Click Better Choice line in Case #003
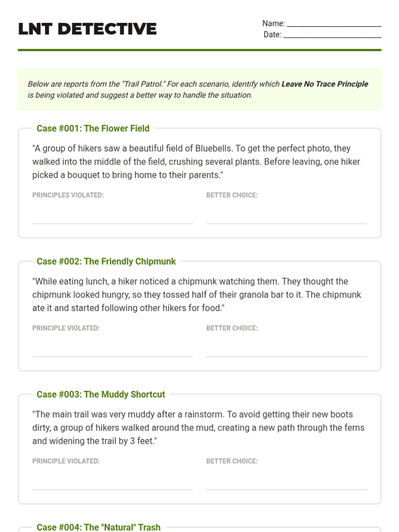The height and width of the screenshot is (532, 399). click(286, 481)
